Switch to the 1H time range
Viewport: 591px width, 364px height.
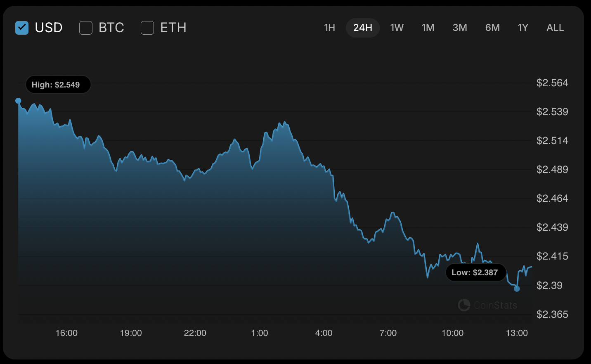(329, 28)
